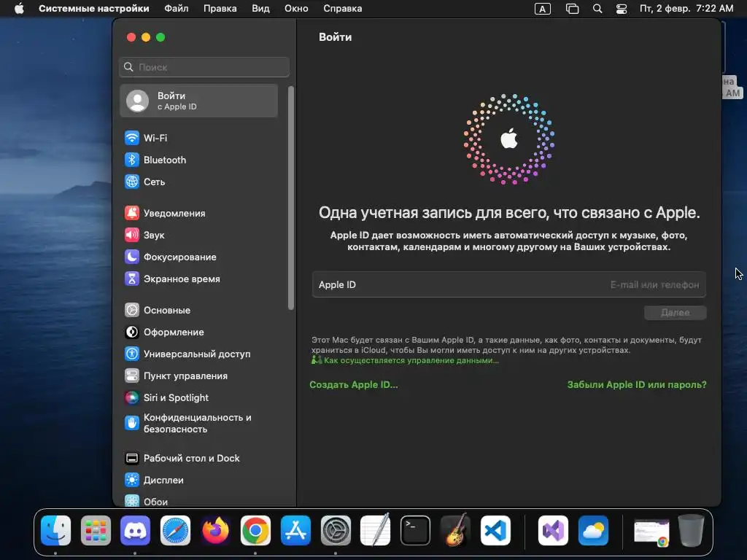Open the Окно menu
This screenshot has height=560, width=747.
click(296, 9)
